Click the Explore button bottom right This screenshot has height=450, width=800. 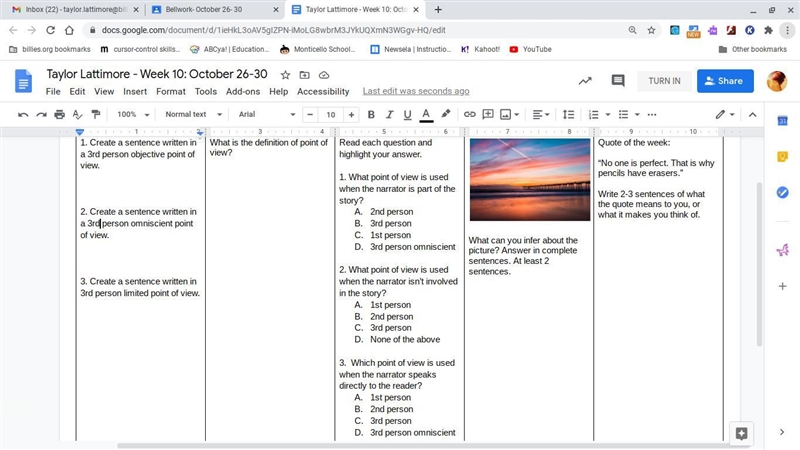(x=741, y=434)
